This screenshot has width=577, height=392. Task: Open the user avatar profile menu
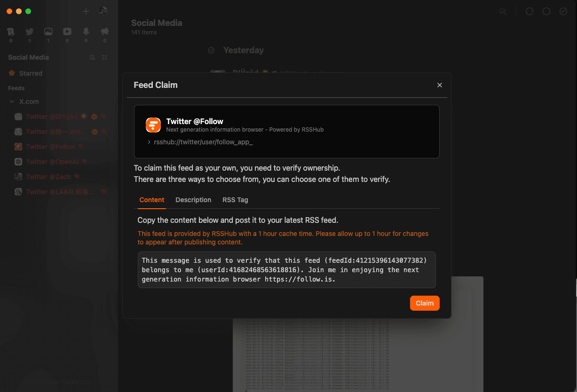[103, 11]
